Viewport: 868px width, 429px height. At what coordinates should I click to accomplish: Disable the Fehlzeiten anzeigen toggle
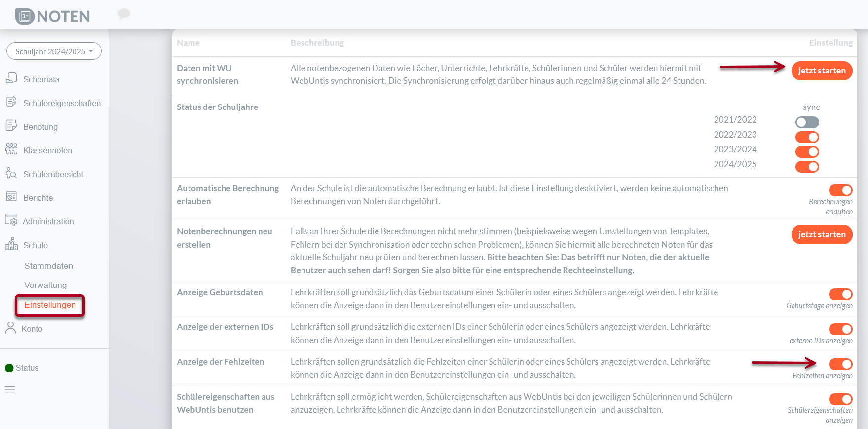click(x=840, y=364)
